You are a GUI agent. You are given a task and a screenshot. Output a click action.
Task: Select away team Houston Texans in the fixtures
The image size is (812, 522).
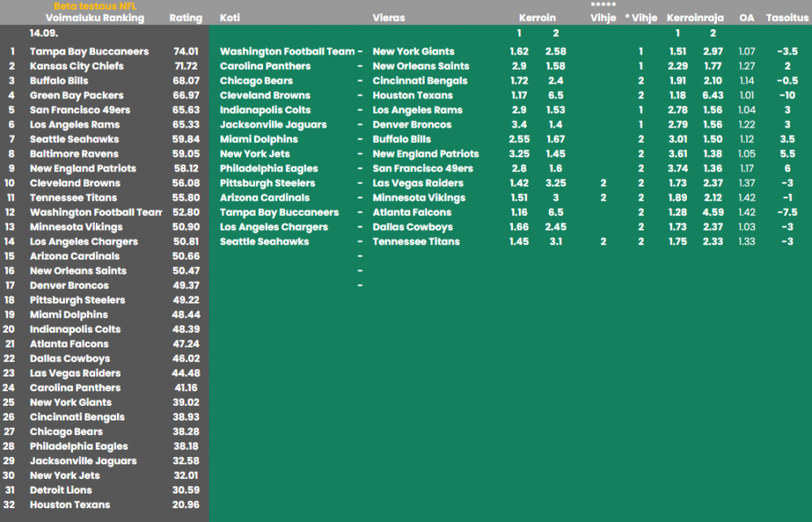(x=412, y=95)
